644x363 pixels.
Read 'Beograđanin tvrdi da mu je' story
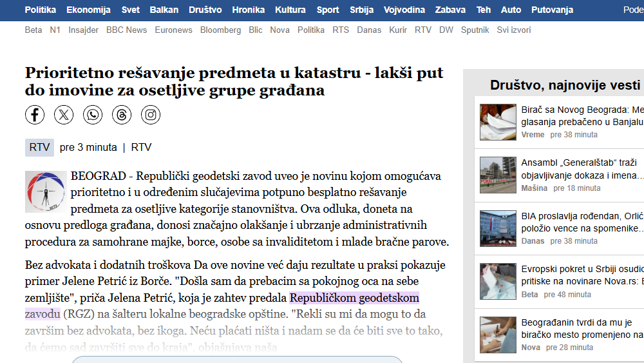[582, 328]
